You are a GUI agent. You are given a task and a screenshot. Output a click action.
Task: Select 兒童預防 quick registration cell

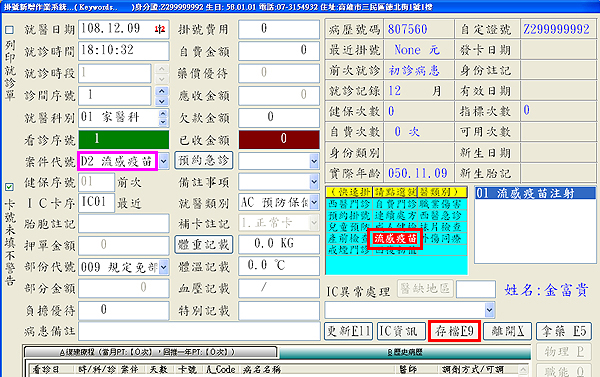pyautogui.click(x=349, y=227)
